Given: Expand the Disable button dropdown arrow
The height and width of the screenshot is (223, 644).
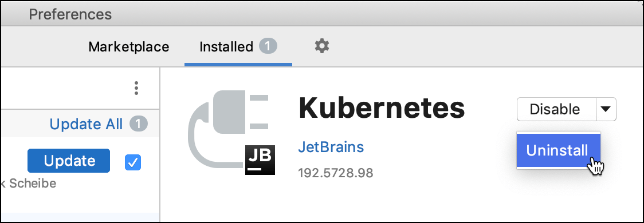Looking at the screenshot, I should click(x=606, y=109).
